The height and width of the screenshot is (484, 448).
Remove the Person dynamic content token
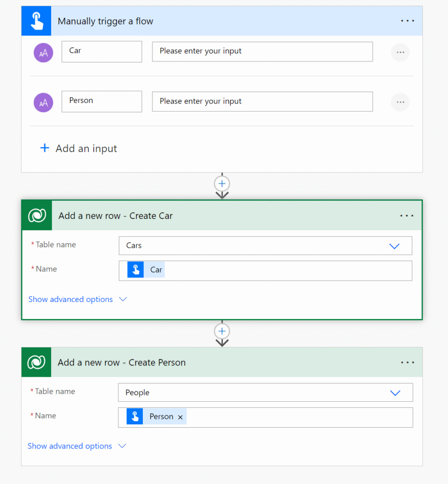[x=180, y=417]
